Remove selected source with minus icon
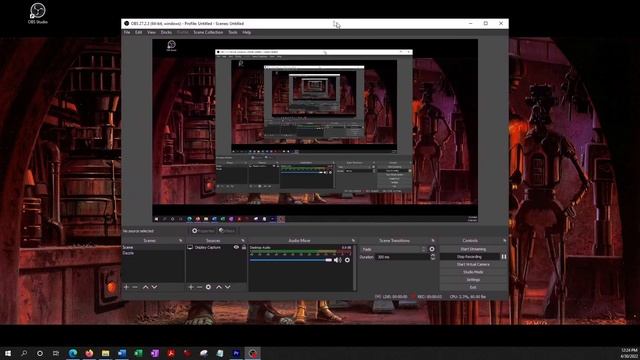The width and height of the screenshot is (640, 360). pyautogui.click(x=199, y=287)
